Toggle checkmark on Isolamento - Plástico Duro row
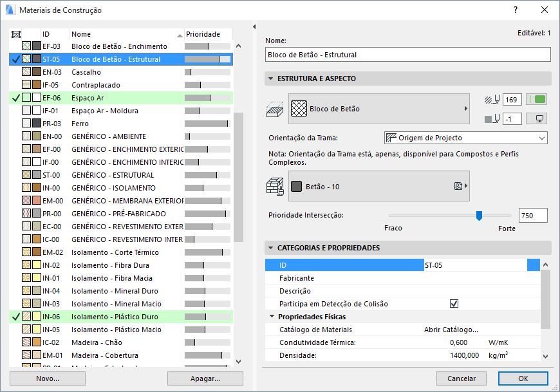The image size is (560, 392). point(15,316)
